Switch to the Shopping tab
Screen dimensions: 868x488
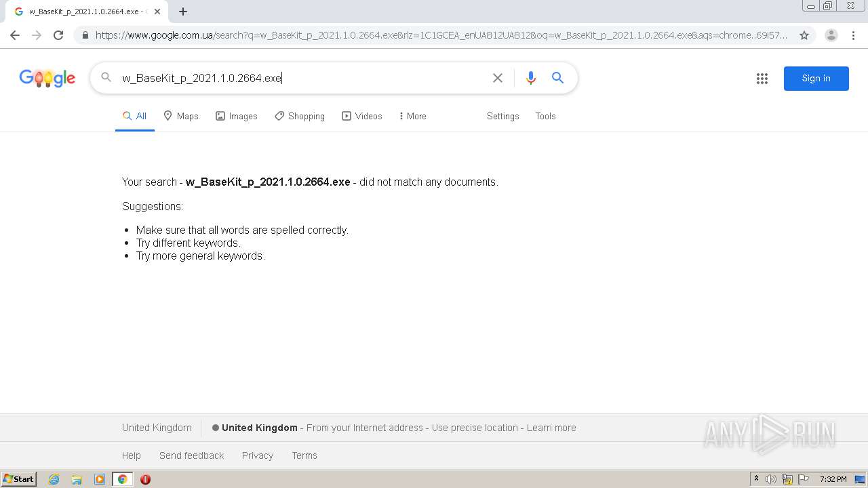(x=300, y=116)
